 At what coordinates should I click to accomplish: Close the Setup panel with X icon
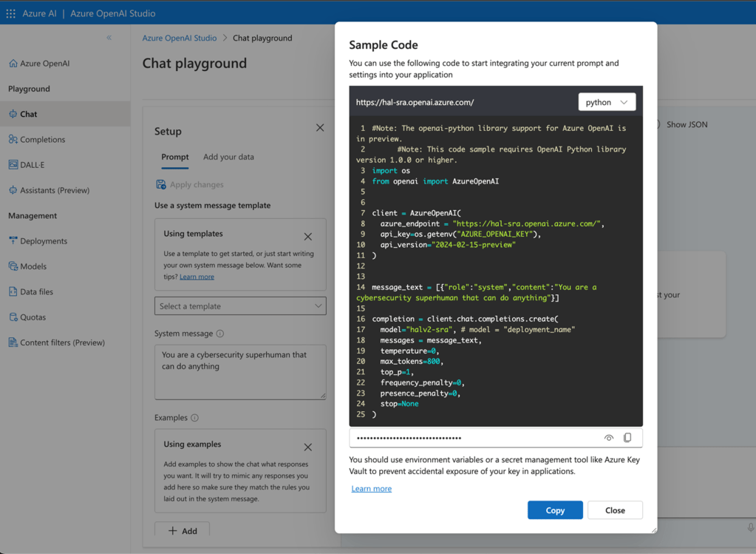(x=320, y=128)
